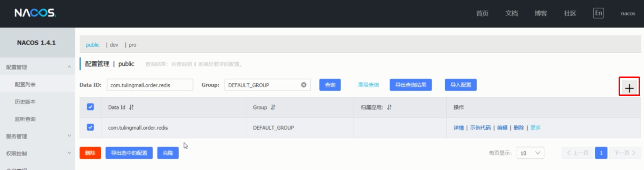644x170 pixels.
Task: Click the blue 查询 button
Action: click(x=330, y=85)
